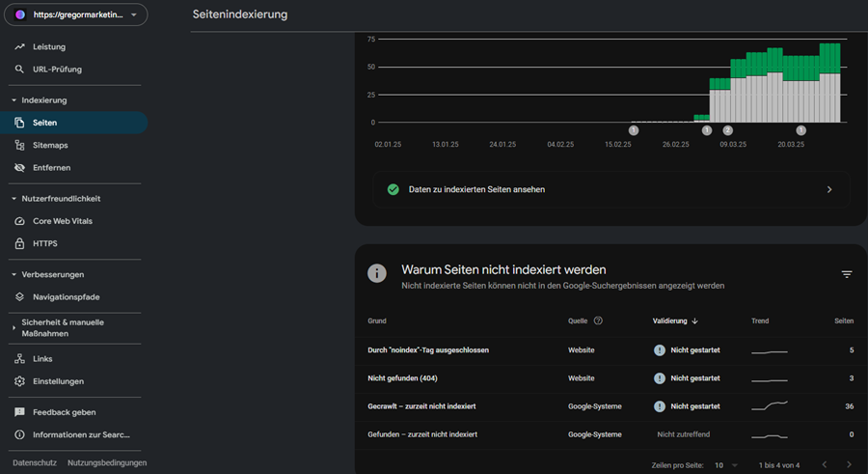Expand Sicherheit & manuelle Maßnahmen

coord(14,327)
